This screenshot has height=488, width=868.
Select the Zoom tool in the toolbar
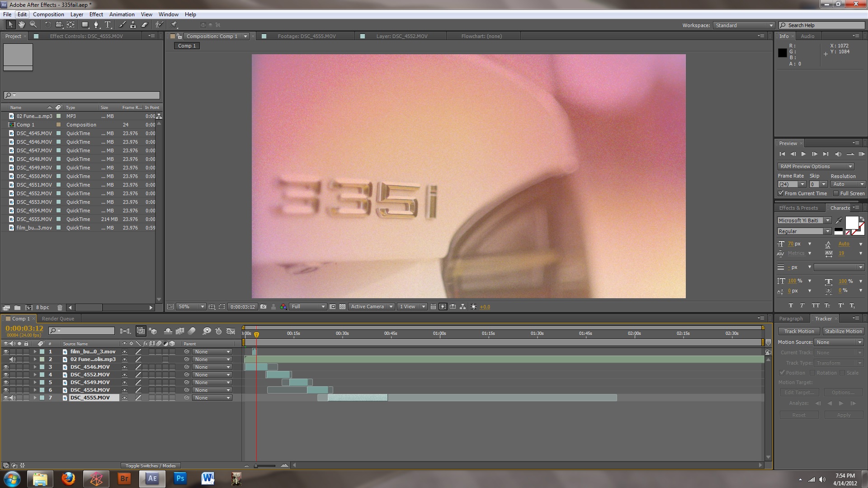tap(33, 25)
